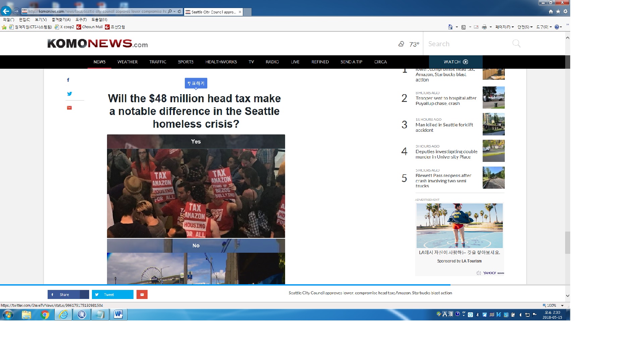The width and height of the screenshot is (644, 362).
Task: Open the 즐겨찾기(A) menu
Action: 61,20
